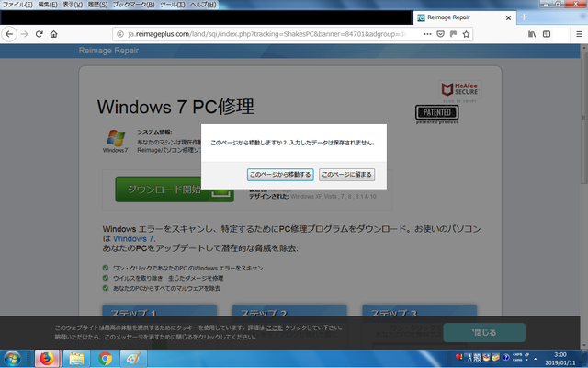The image size is (588, 368).
Task: Open the ヘルプ(H) menu
Action: 203,5
